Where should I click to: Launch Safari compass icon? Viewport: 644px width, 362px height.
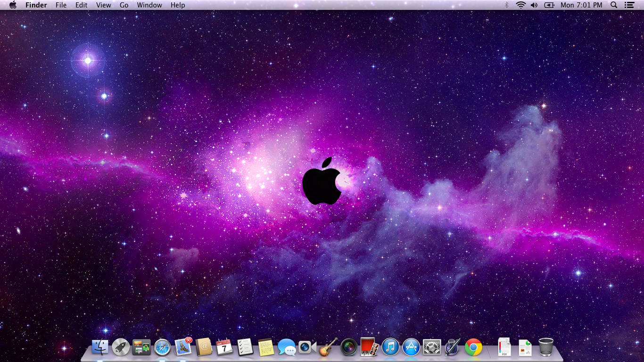tap(162, 347)
